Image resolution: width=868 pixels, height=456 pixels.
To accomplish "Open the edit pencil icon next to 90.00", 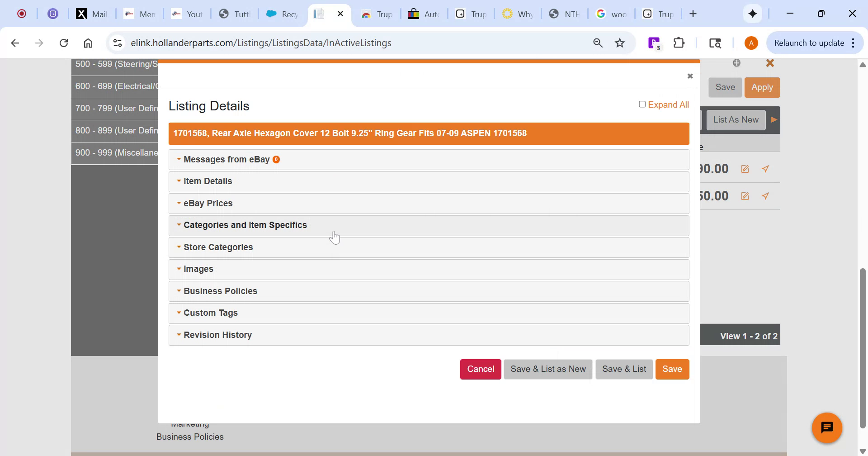I will click(x=745, y=168).
